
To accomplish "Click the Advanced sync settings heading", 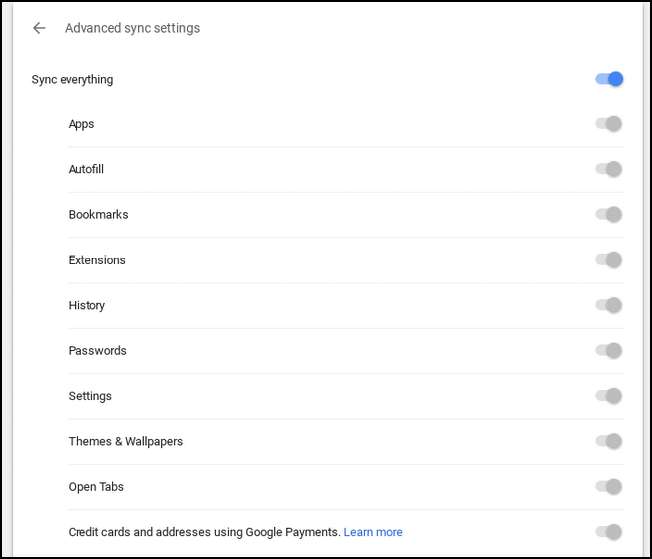I will click(x=132, y=28).
